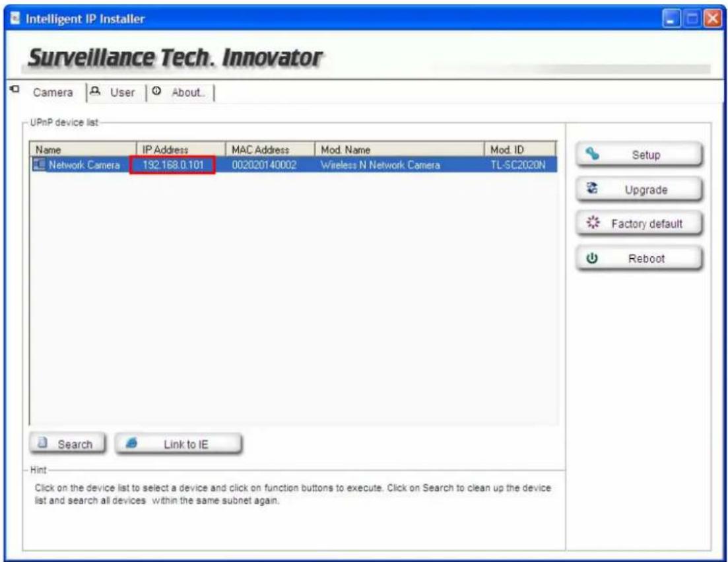
Task: Click the person icon on User tab
Action: click(95, 90)
